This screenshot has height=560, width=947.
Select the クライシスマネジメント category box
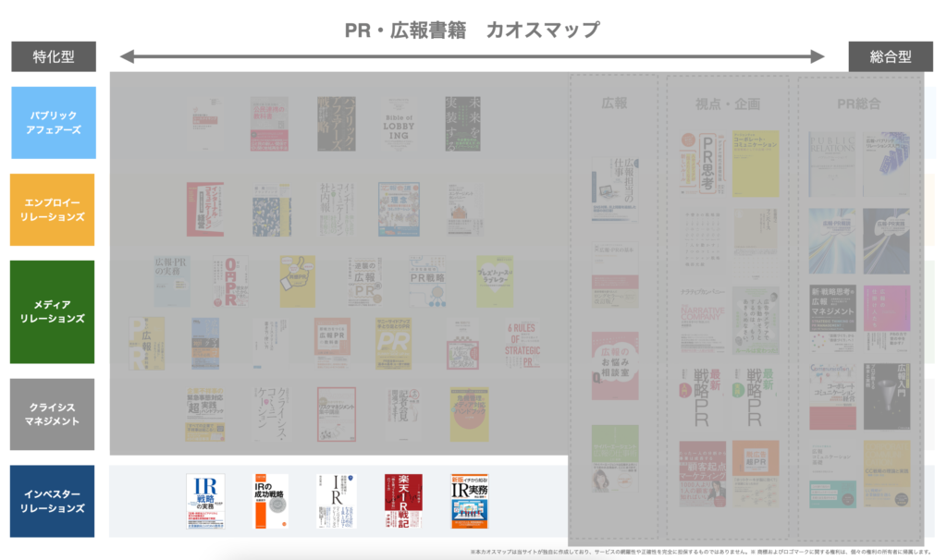(52, 414)
